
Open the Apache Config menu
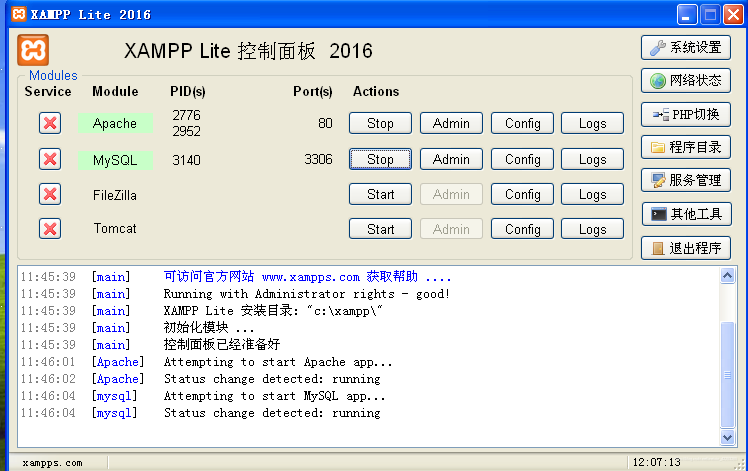click(x=522, y=123)
